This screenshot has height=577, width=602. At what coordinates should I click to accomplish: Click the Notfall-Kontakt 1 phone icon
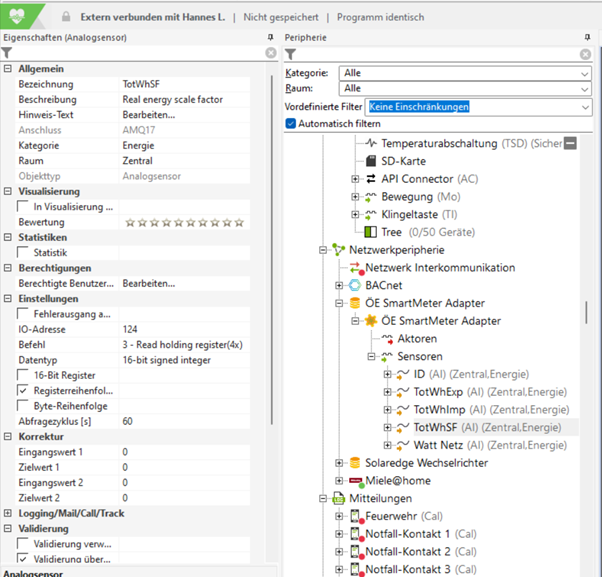[x=356, y=534]
